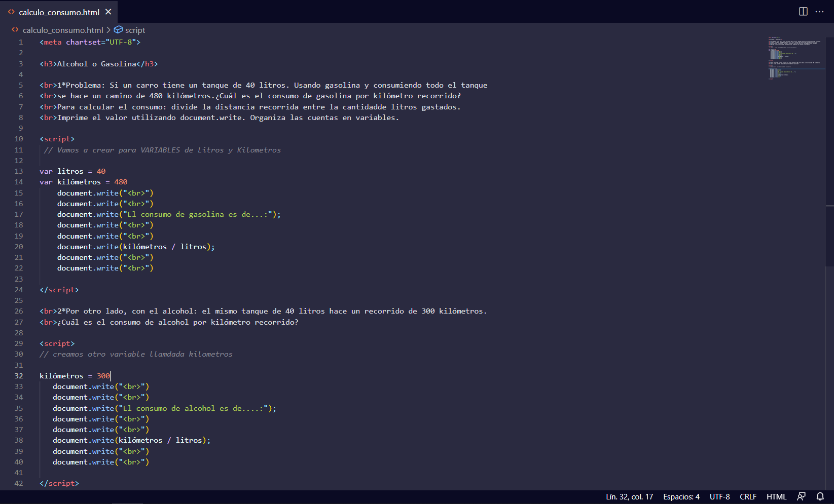834x504 pixels.
Task: Select the calculo_consumo.html editor tab
Action: [59, 12]
